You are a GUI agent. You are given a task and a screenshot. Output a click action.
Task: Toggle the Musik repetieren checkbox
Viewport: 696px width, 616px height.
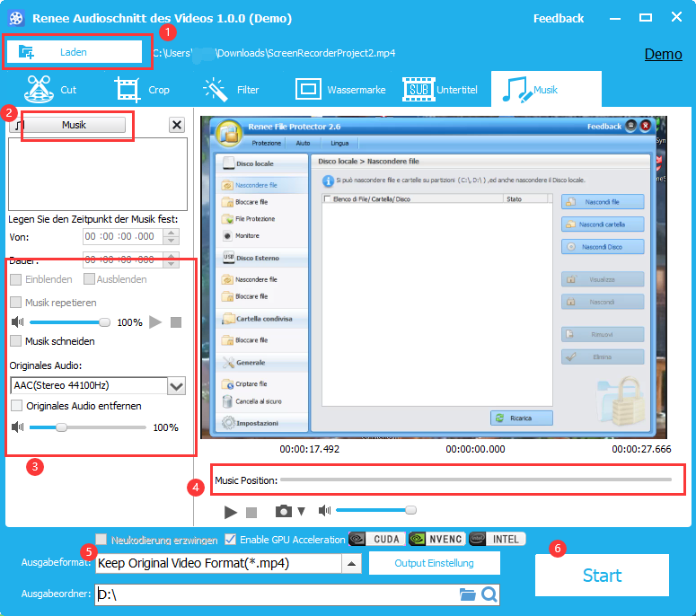tap(15, 303)
